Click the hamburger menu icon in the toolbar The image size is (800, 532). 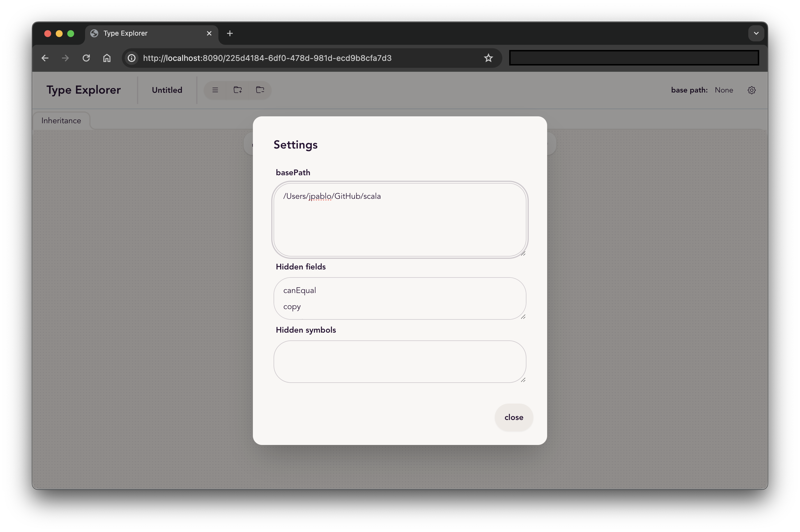point(215,90)
